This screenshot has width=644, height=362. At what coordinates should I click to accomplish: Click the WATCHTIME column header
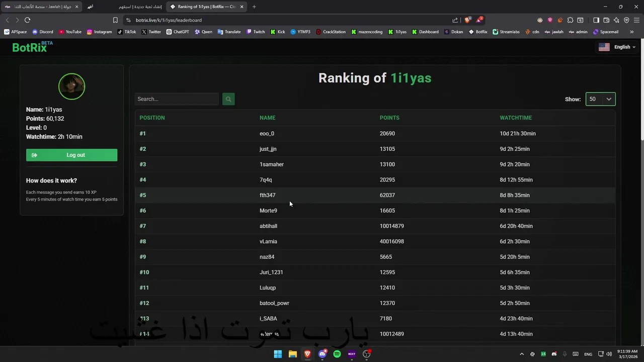point(516,118)
